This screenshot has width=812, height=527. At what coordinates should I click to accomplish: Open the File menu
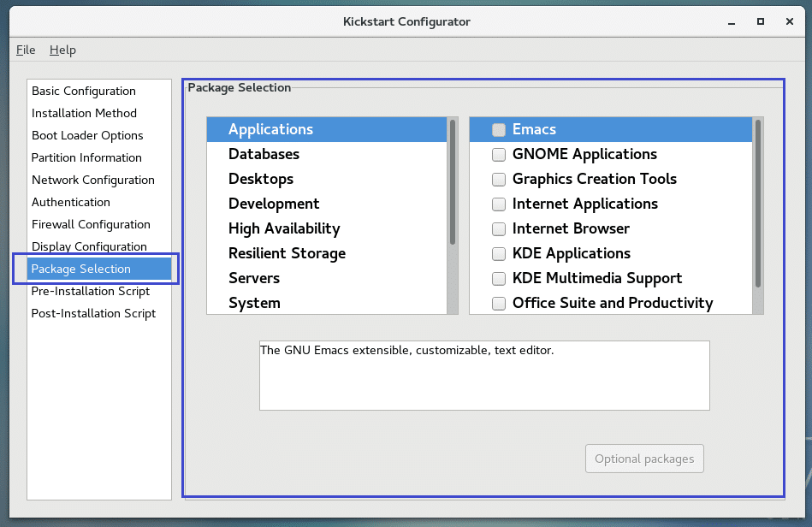26,50
